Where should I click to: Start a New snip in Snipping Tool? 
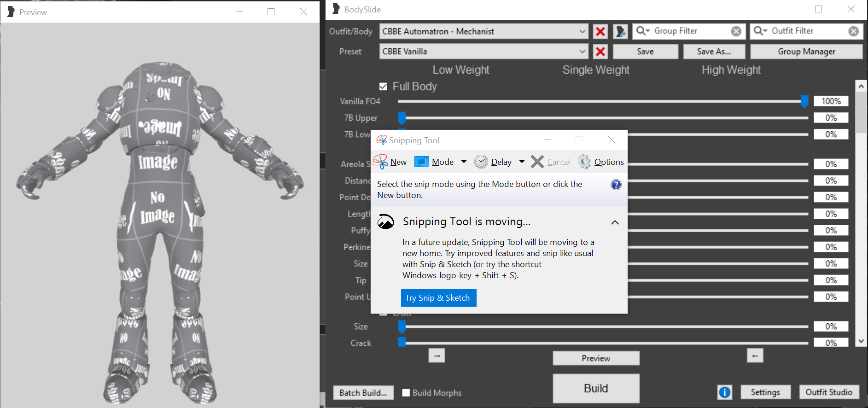390,162
